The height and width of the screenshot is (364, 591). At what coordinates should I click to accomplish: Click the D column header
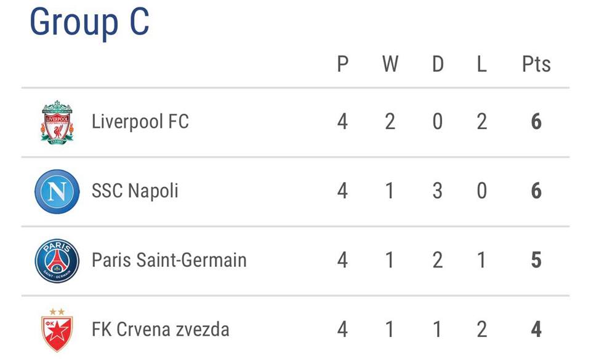coord(438,64)
